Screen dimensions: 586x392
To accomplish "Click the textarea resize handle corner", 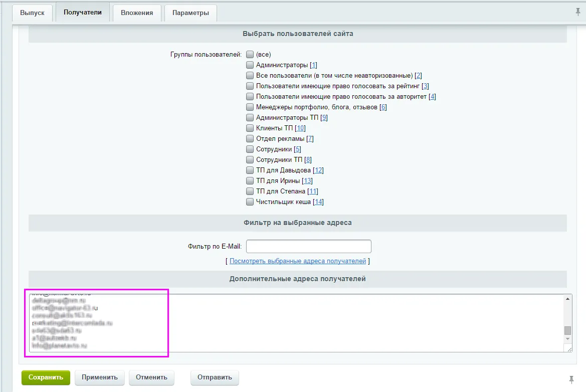I will [569, 349].
